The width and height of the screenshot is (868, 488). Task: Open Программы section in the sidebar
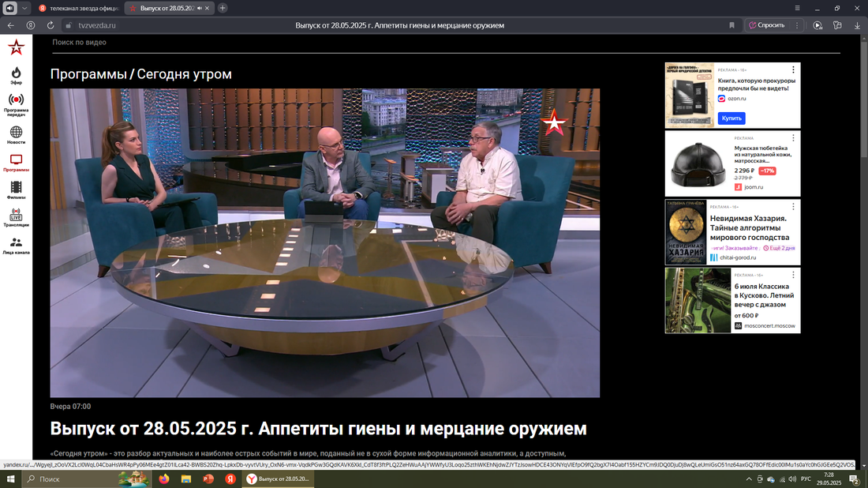pyautogui.click(x=16, y=163)
